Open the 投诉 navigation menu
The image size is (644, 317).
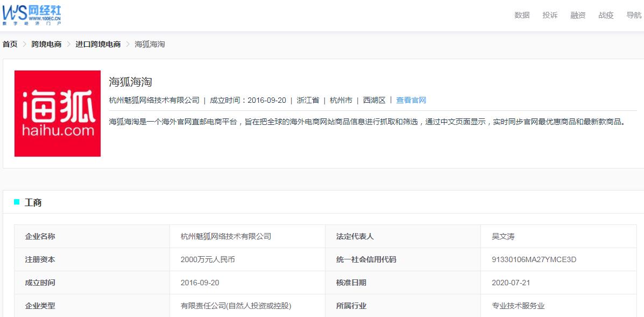pos(550,15)
